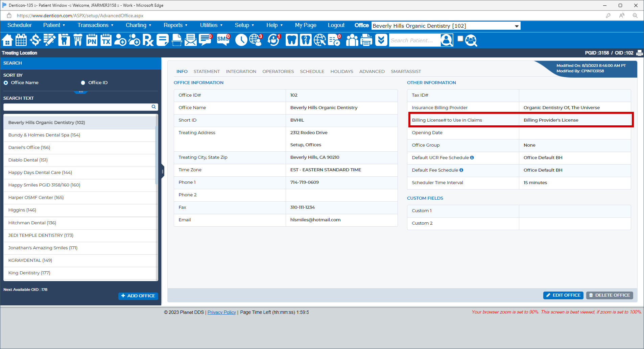Click the magnifier in Search Text box
Viewport: 644px width, 349px height.
[154, 107]
